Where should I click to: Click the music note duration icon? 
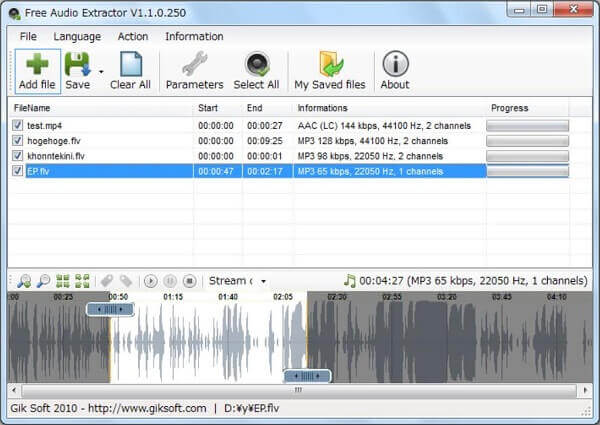(349, 281)
